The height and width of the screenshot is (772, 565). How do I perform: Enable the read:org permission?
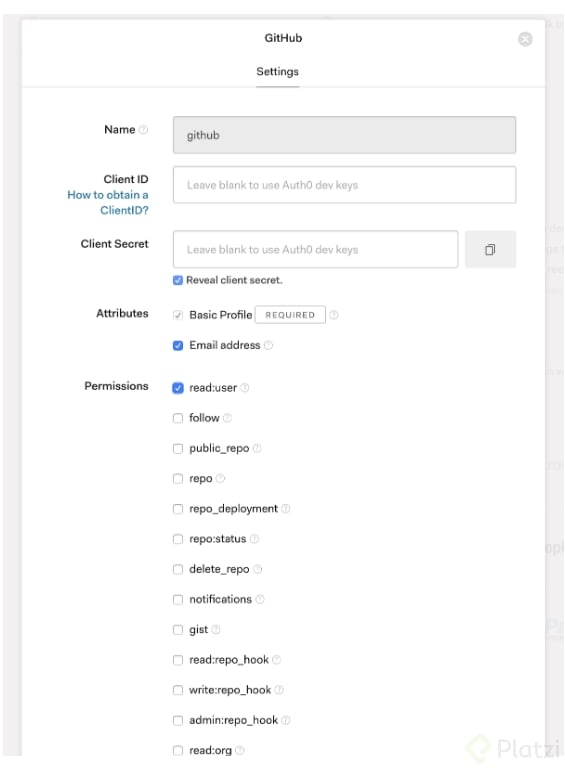pyautogui.click(x=178, y=750)
